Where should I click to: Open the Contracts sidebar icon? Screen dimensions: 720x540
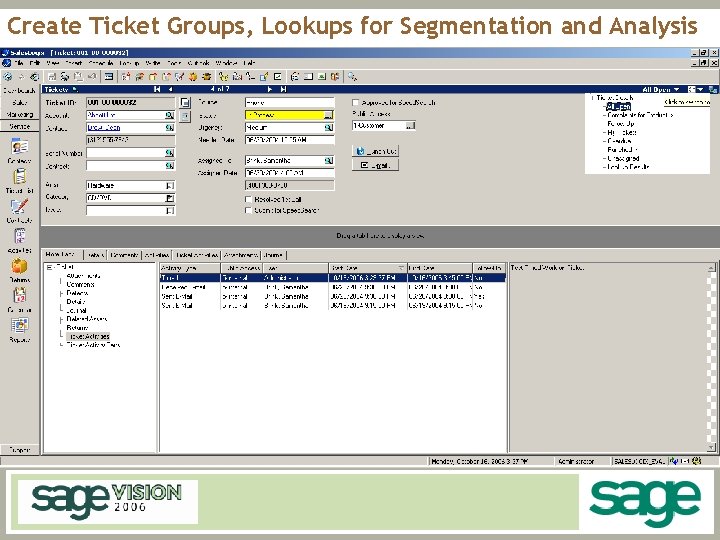[x=18, y=208]
